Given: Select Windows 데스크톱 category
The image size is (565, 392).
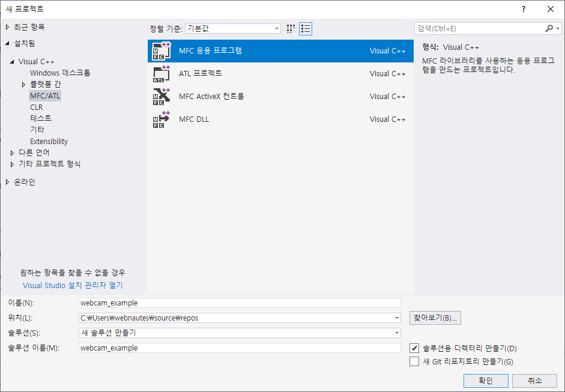Looking at the screenshot, I should point(60,73).
